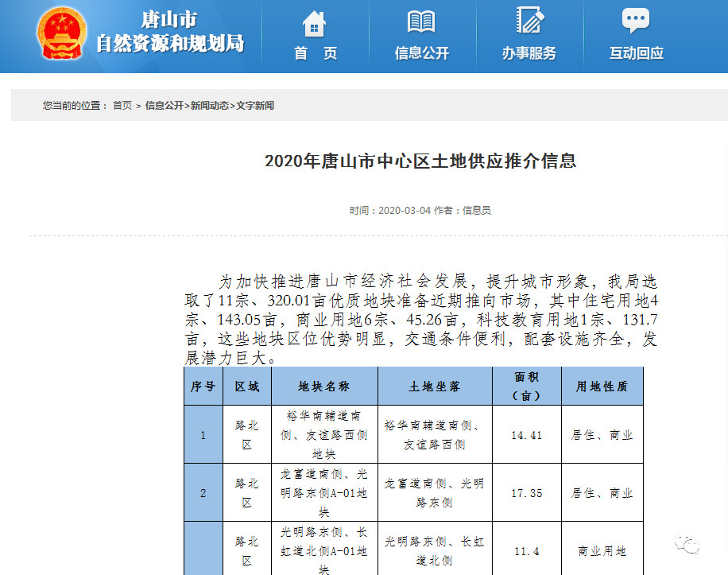Screen dimensions: 728x575
Task: Click the 土地坐落 table header cell
Action: click(435, 387)
